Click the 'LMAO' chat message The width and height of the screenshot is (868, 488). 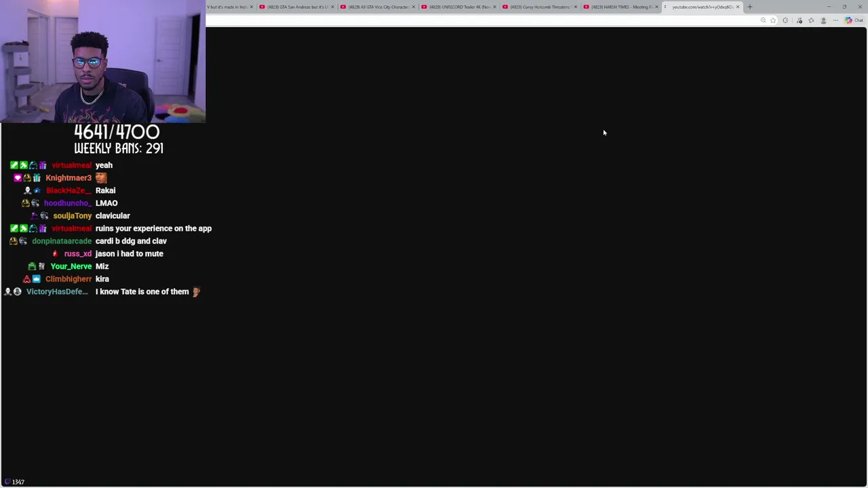(x=106, y=203)
